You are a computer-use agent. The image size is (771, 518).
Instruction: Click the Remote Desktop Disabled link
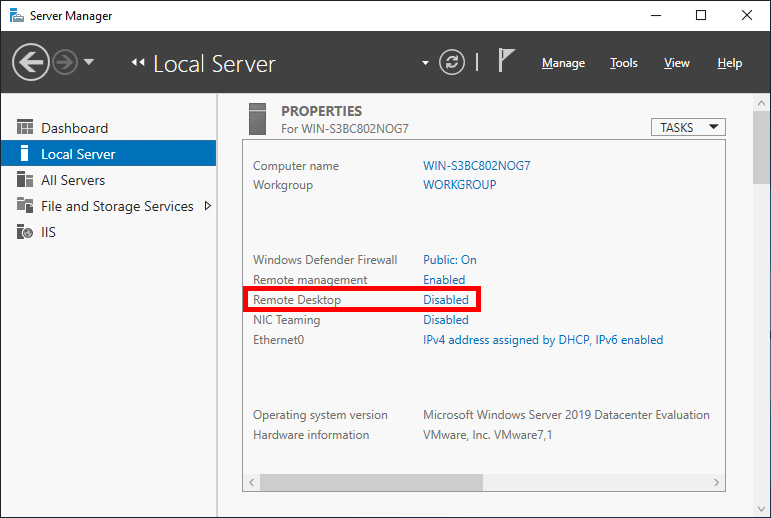tap(446, 300)
